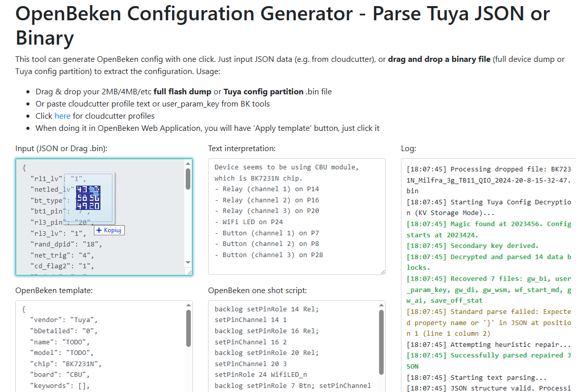
Task: Click the bold text 'Tuya config partition'
Action: (x=263, y=91)
